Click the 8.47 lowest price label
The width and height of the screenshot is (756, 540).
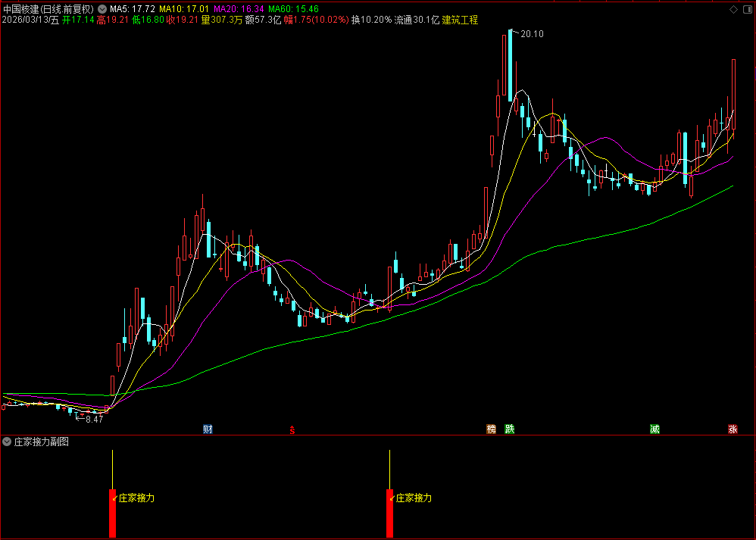95,419
